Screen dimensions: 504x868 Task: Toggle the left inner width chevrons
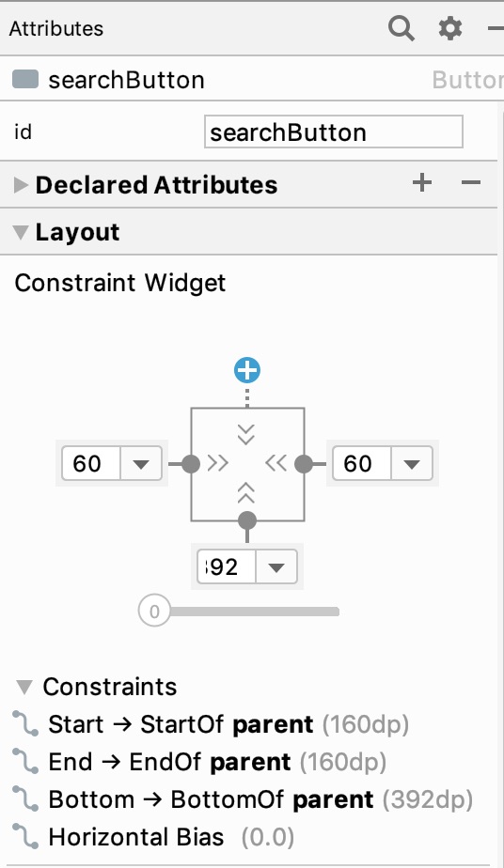pos(217,463)
